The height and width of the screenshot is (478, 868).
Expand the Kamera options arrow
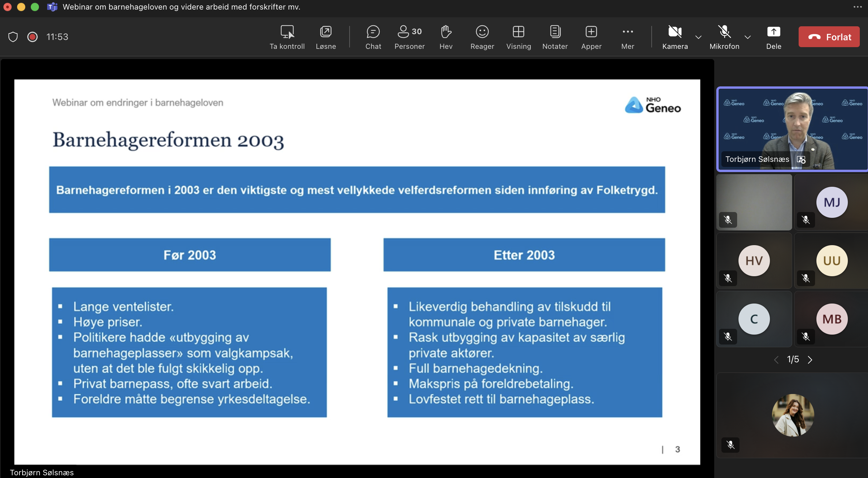point(698,37)
